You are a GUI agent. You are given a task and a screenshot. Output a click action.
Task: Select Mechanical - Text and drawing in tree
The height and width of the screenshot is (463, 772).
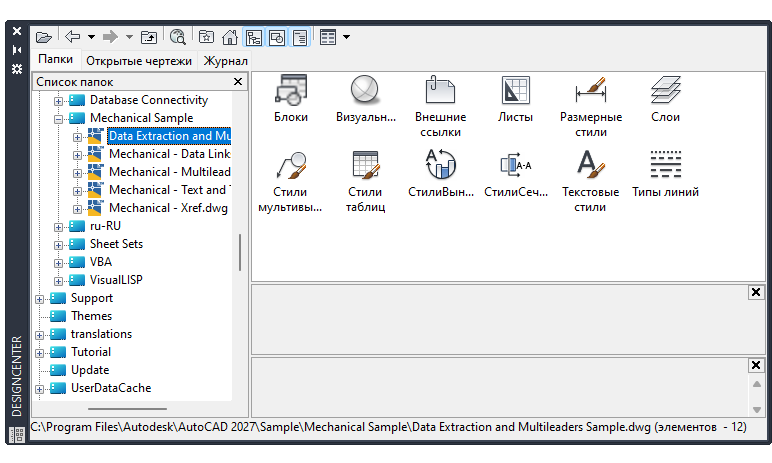click(x=170, y=190)
